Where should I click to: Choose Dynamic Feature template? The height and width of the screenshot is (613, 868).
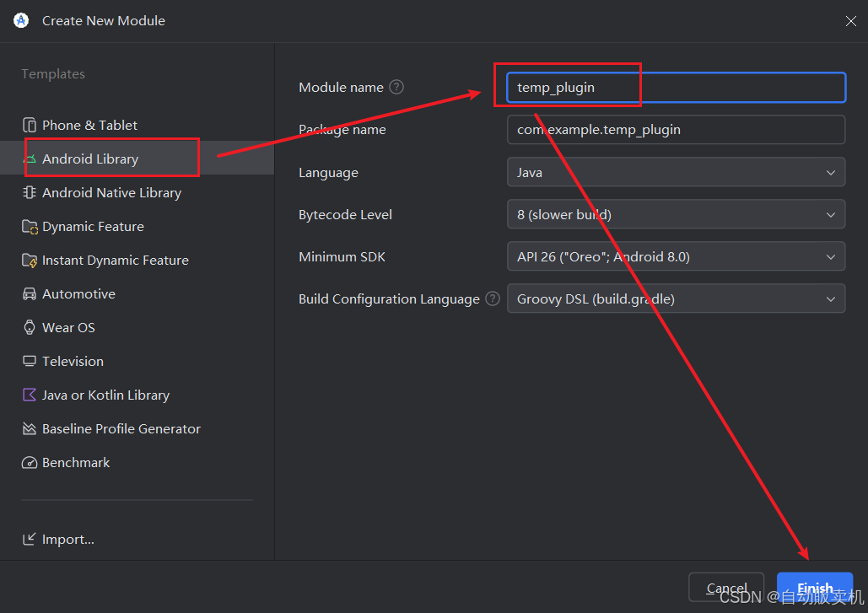[x=137, y=226]
